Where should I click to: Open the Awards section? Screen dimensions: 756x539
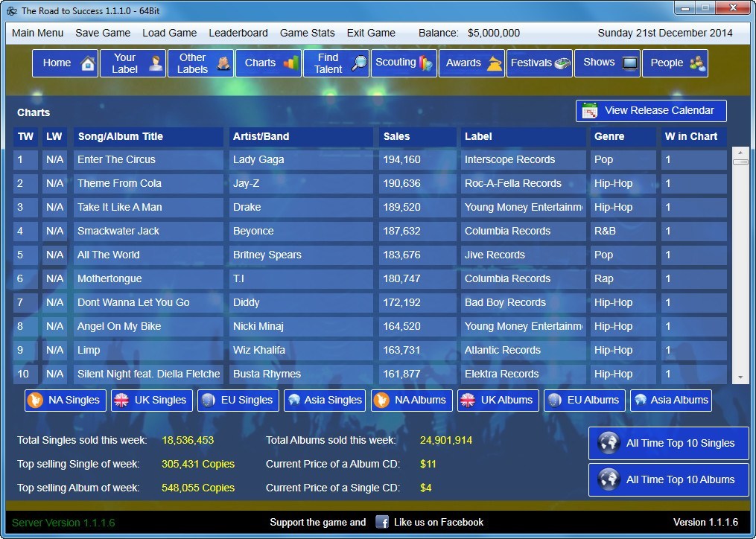pos(471,63)
